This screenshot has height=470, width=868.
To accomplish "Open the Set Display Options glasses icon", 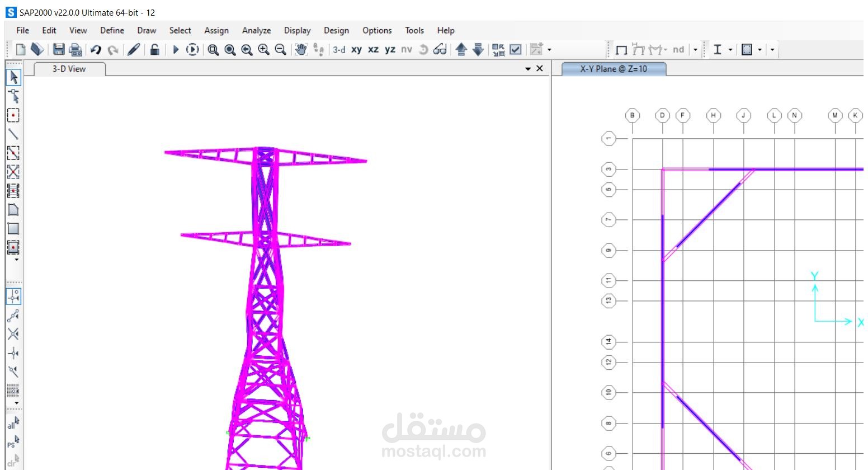I will pyautogui.click(x=440, y=49).
